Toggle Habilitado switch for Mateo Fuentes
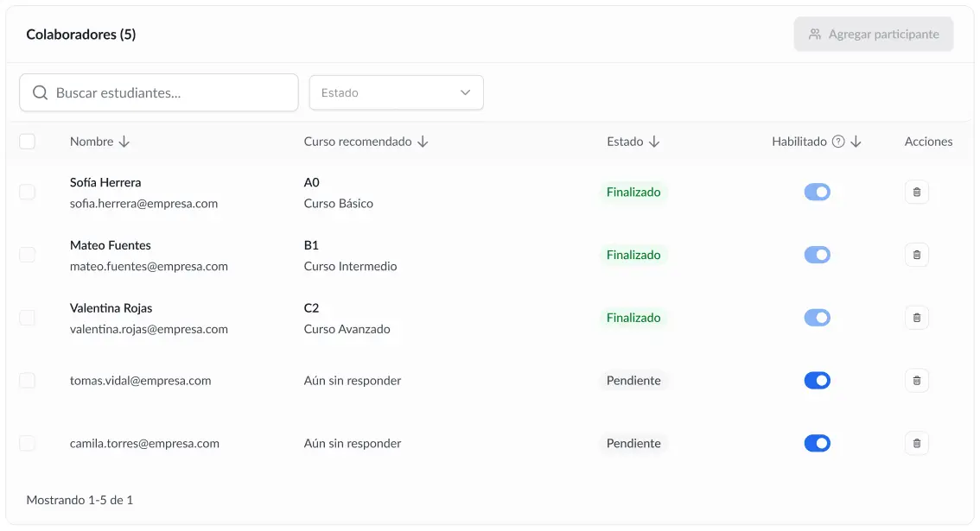980x531 pixels. (x=817, y=255)
